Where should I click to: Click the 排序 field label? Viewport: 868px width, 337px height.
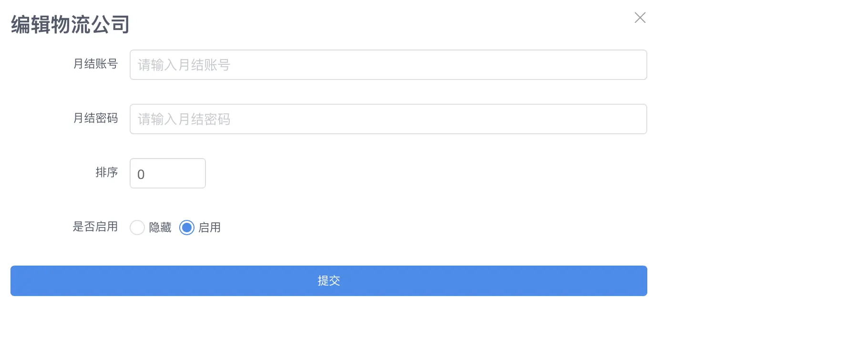pos(106,172)
